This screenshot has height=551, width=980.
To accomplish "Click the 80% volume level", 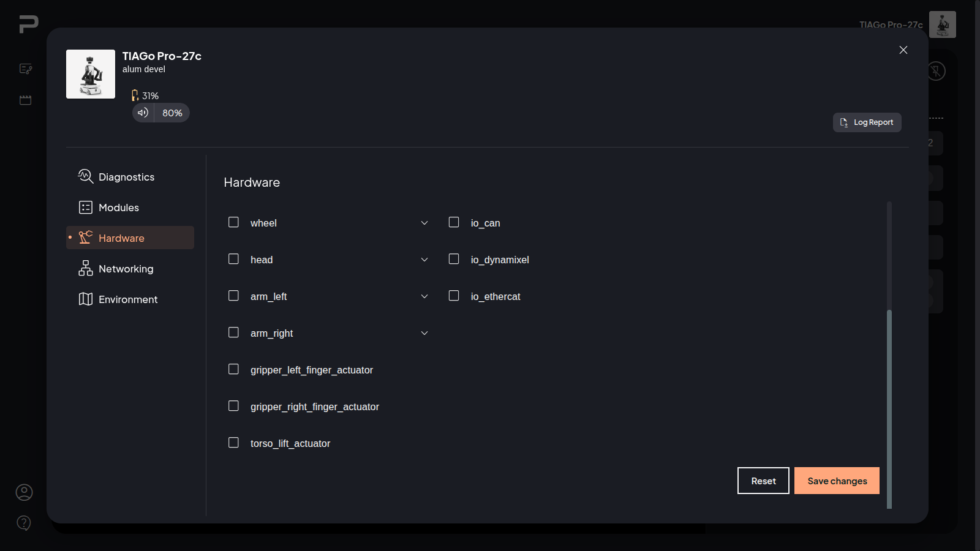I will pos(172,113).
